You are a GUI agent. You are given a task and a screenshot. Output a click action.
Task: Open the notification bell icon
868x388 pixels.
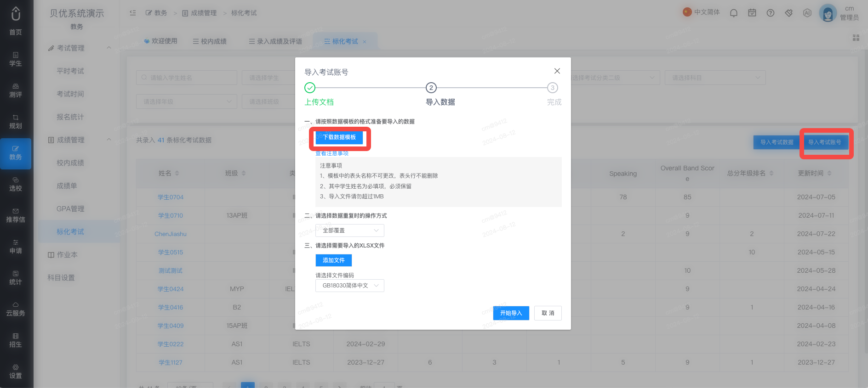tap(734, 13)
